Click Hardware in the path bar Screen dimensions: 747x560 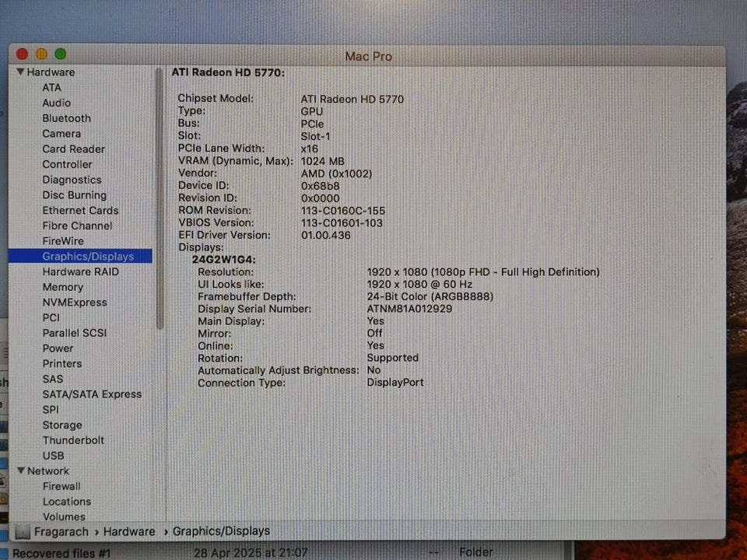pyautogui.click(x=129, y=531)
